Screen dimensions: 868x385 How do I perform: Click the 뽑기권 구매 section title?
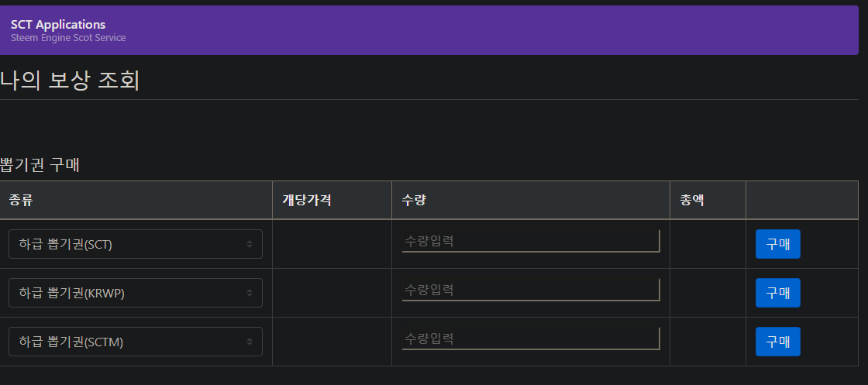pyautogui.click(x=40, y=164)
